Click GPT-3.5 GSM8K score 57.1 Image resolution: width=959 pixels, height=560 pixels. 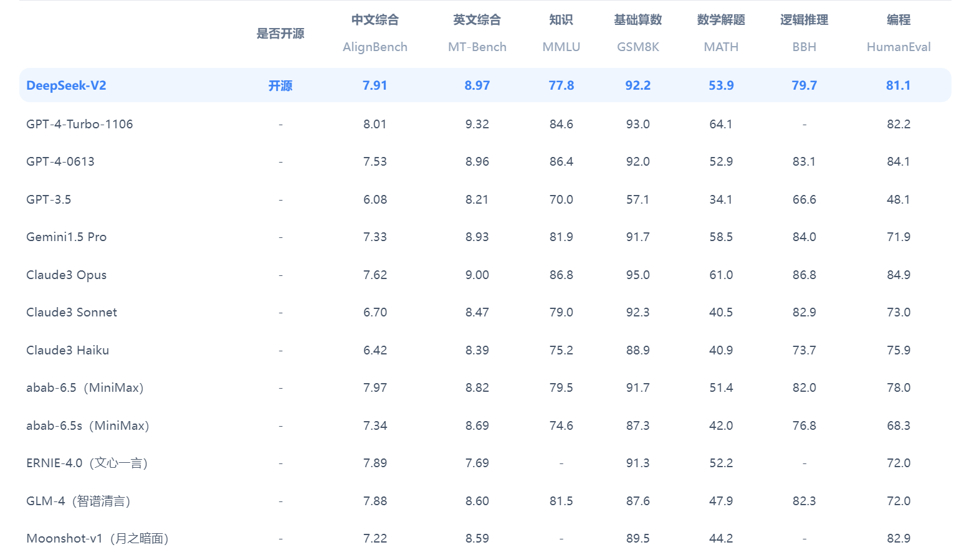click(x=638, y=199)
